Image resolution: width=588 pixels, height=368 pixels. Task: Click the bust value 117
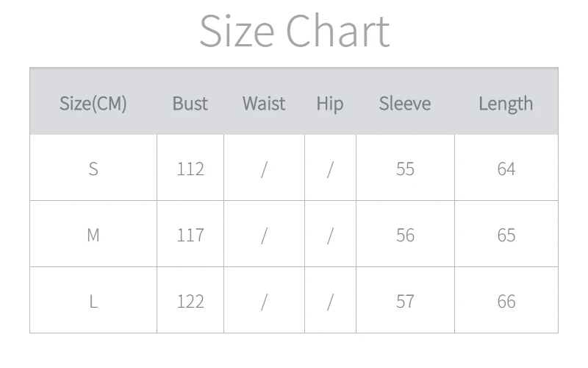(x=190, y=235)
